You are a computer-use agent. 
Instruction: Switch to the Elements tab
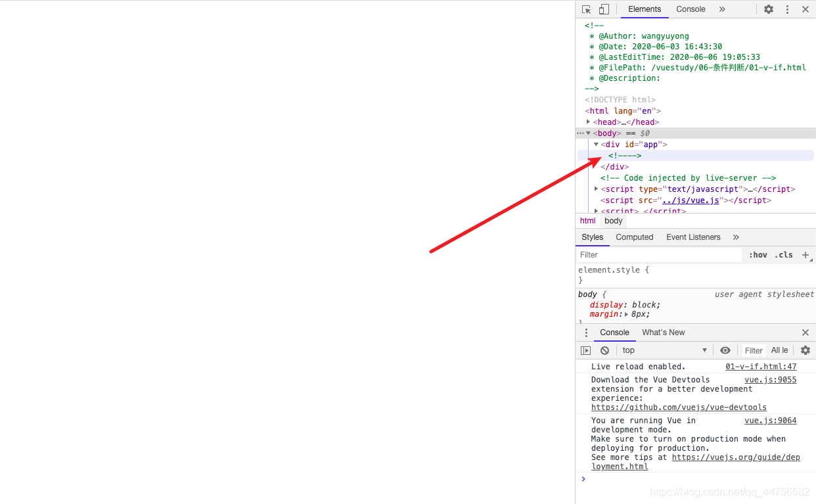click(645, 9)
